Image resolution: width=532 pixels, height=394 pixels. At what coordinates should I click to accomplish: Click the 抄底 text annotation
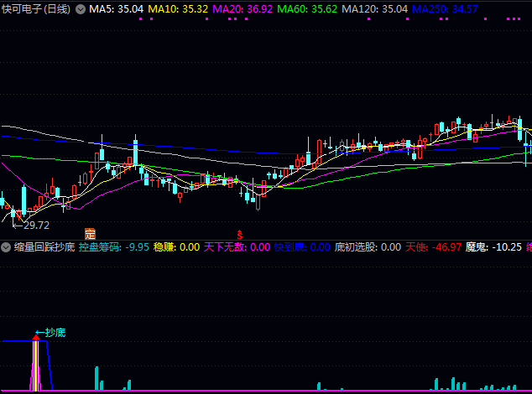[55, 333]
